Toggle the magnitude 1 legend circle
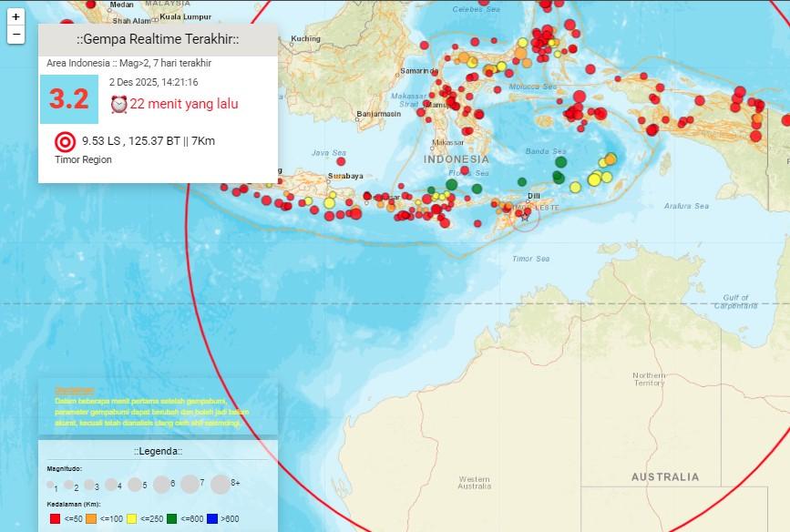Viewport: 790px width, 532px height. coord(50,485)
